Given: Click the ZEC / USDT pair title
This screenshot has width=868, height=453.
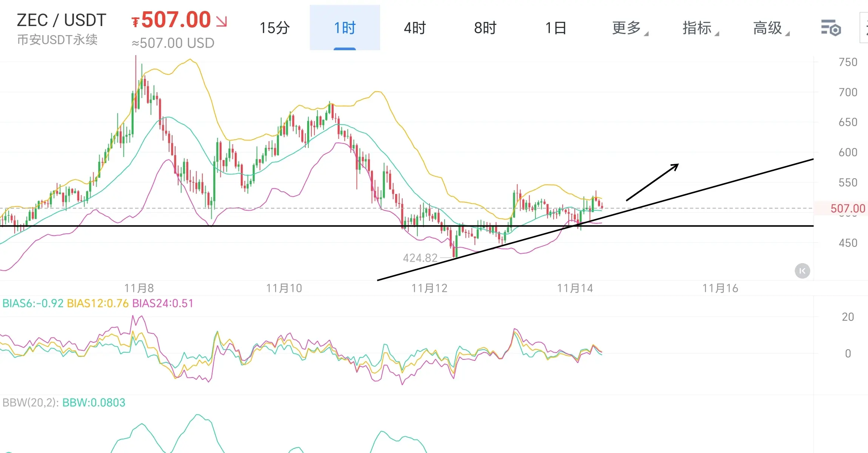Looking at the screenshot, I should click(62, 20).
